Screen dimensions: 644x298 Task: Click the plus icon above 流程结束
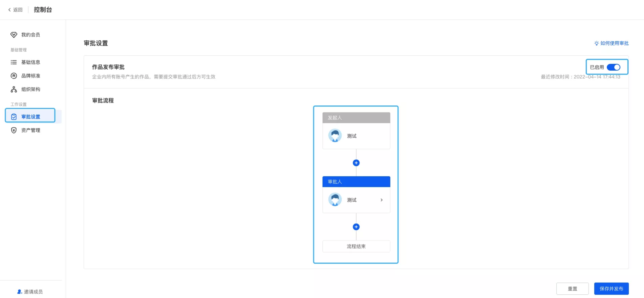tap(356, 227)
